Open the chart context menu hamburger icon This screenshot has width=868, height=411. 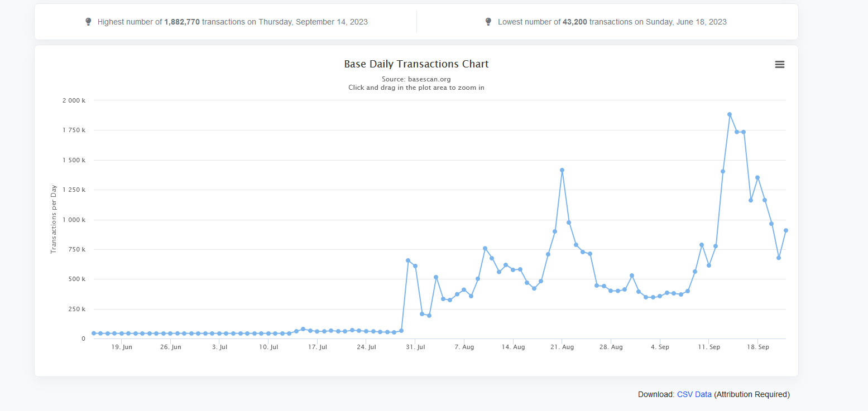click(780, 65)
